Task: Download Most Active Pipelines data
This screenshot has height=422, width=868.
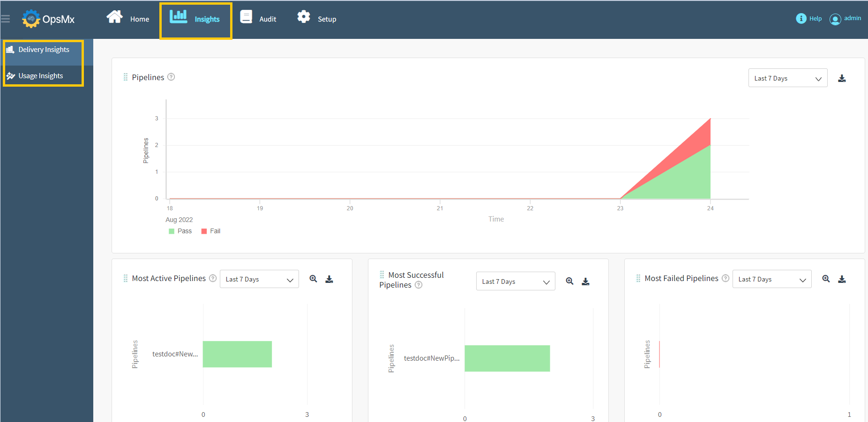Action: coord(329,279)
